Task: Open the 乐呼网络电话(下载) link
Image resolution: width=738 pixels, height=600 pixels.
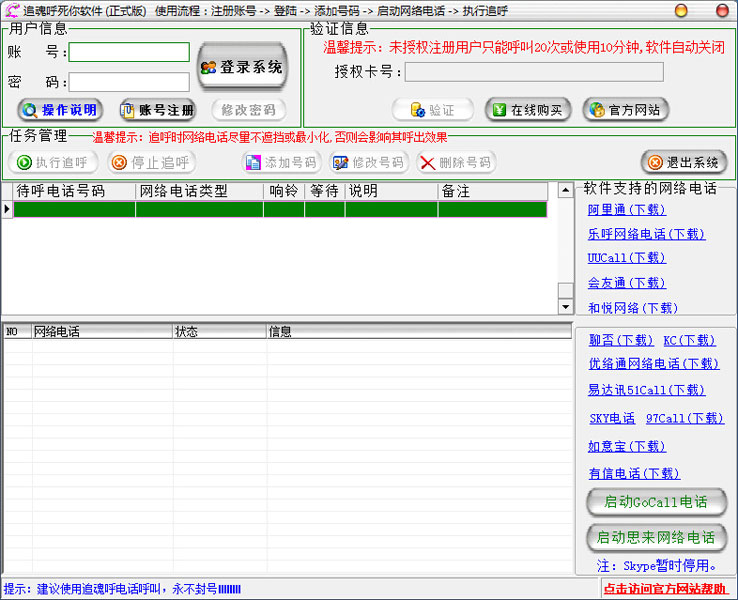Action: [x=646, y=234]
